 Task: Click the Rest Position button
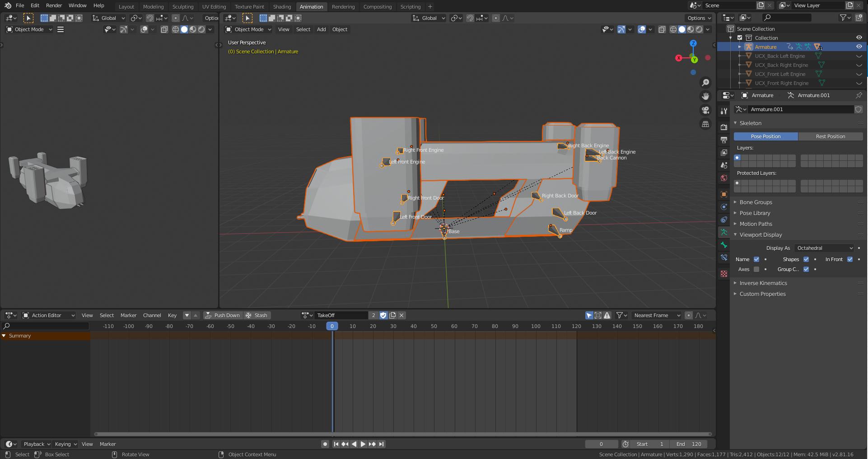click(831, 136)
